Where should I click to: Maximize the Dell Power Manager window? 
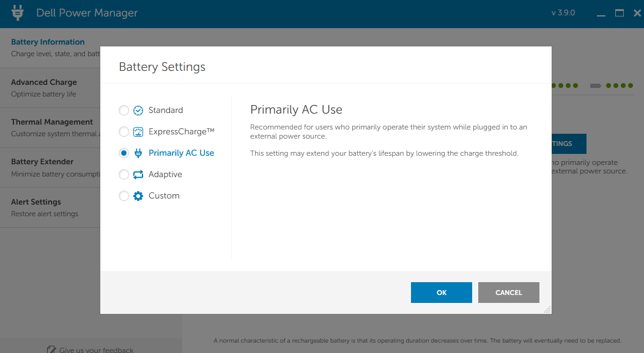click(620, 13)
